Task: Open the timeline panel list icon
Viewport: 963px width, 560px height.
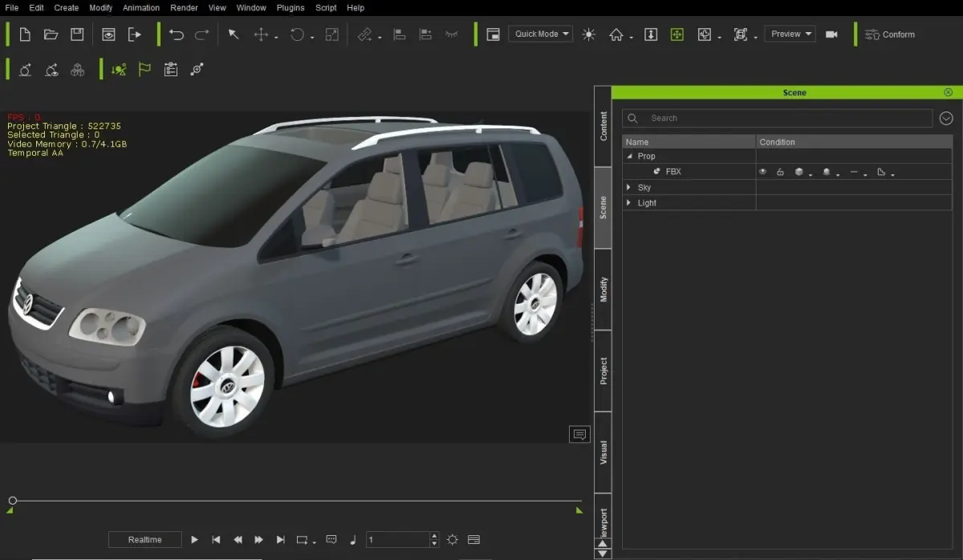Action: pyautogui.click(x=473, y=540)
